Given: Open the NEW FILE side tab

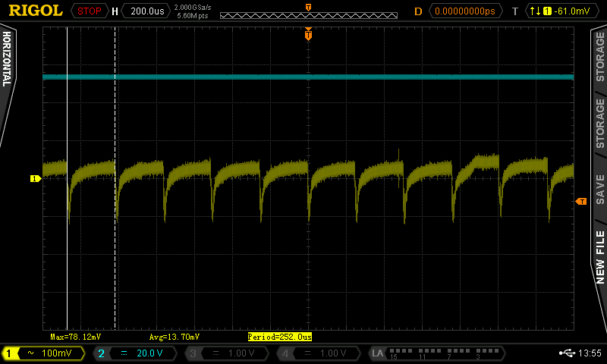Looking at the screenshot, I should click(x=599, y=257).
